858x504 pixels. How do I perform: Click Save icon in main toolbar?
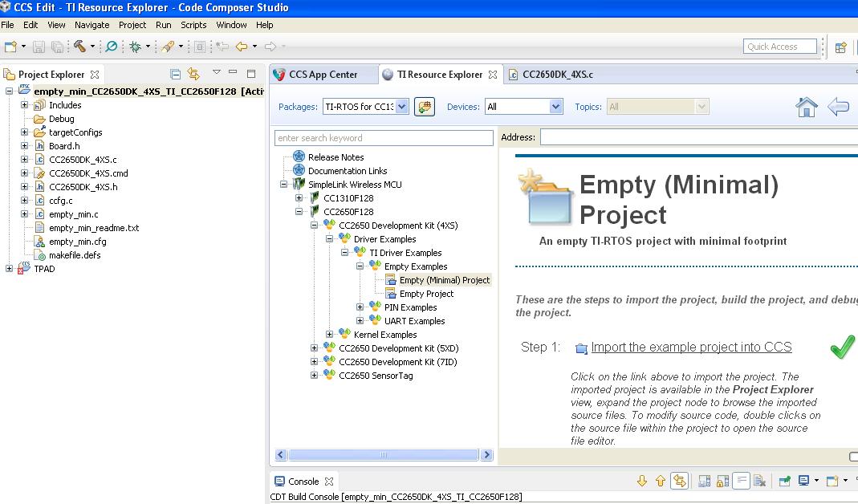[39, 47]
